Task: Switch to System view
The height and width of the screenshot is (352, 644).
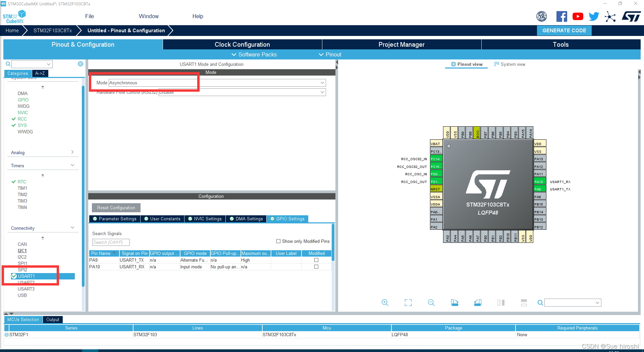Action: click(510, 64)
